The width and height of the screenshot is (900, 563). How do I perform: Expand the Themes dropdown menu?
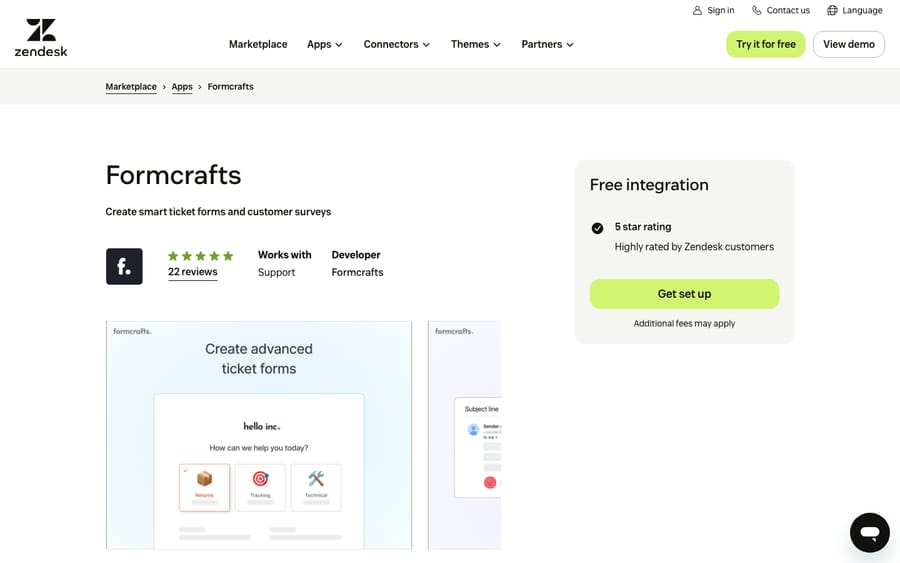476,44
